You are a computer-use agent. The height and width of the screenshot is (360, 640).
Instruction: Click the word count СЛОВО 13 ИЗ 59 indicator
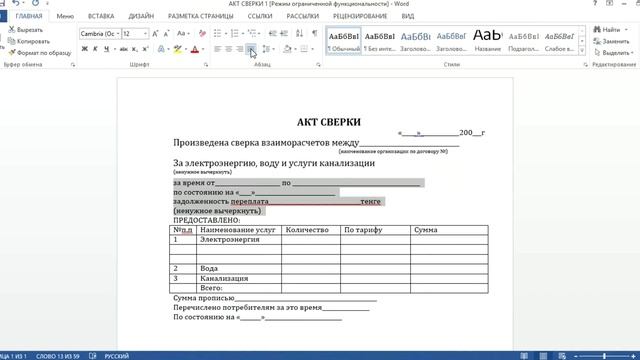click(57, 356)
